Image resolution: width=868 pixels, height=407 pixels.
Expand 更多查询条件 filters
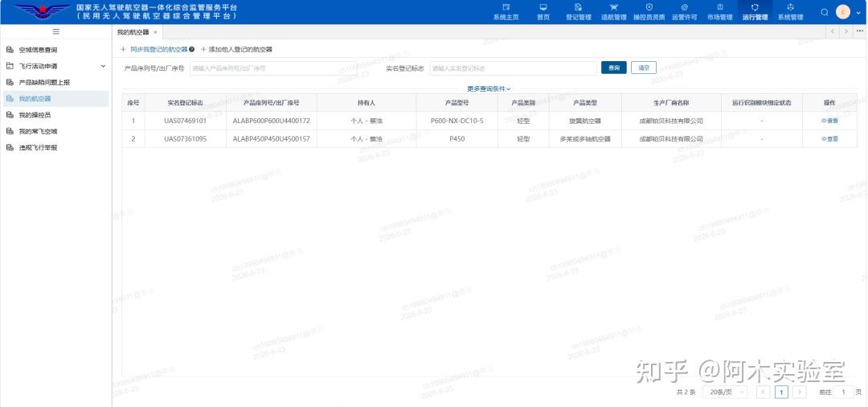tap(489, 88)
